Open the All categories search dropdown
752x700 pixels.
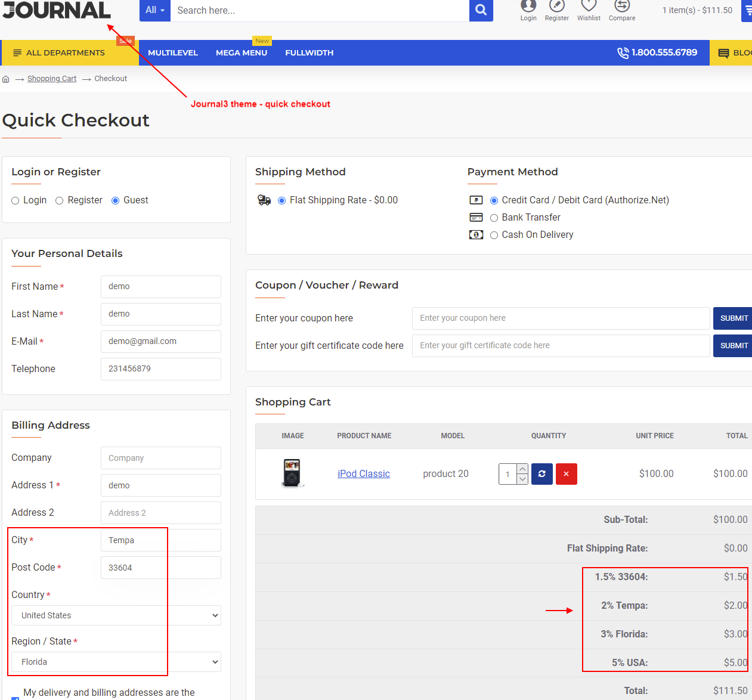coord(154,10)
